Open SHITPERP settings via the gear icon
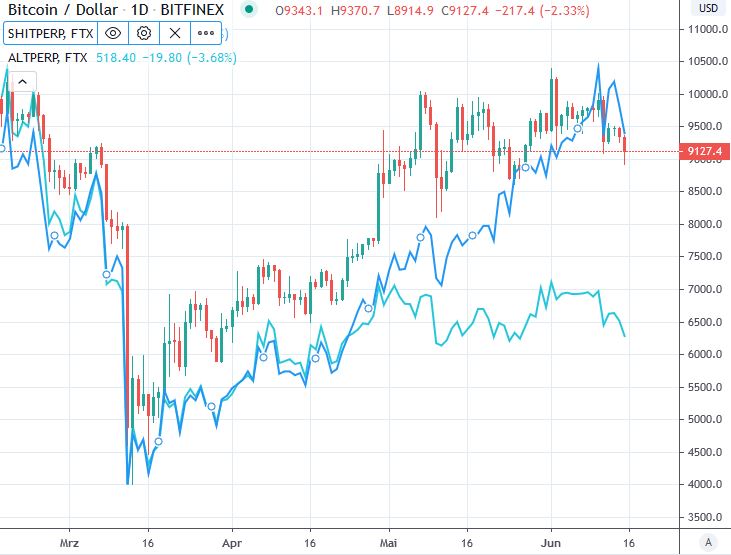Viewport: 731px width, 555px height. [144, 33]
